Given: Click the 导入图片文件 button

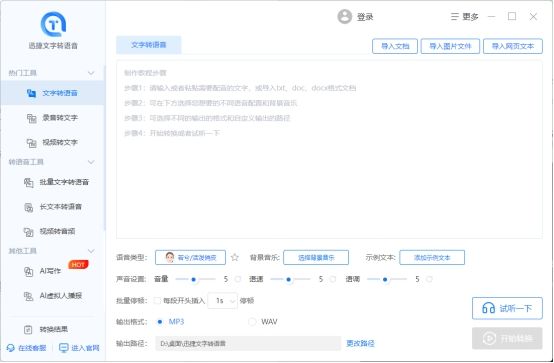Looking at the screenshot, I should pos(450,46).
